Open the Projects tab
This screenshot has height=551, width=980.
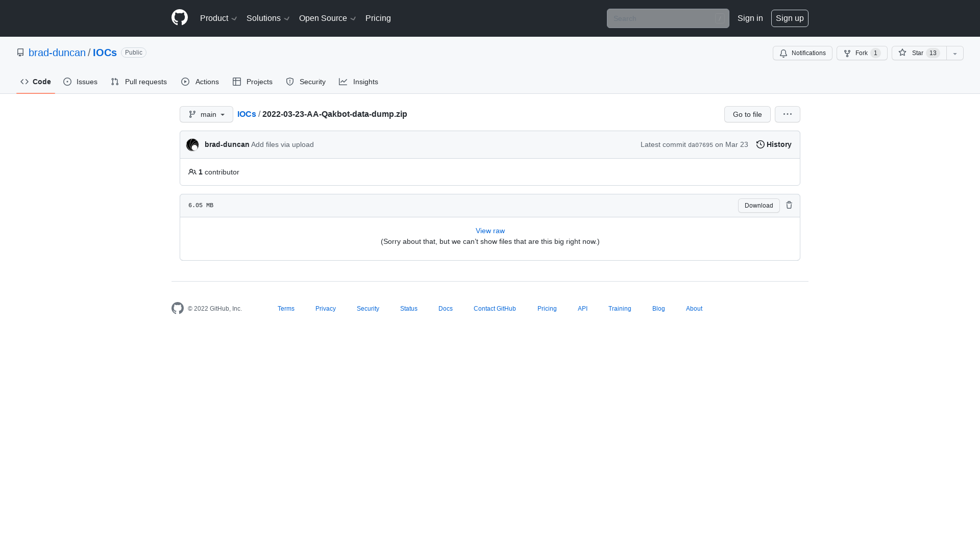point(253,82)
